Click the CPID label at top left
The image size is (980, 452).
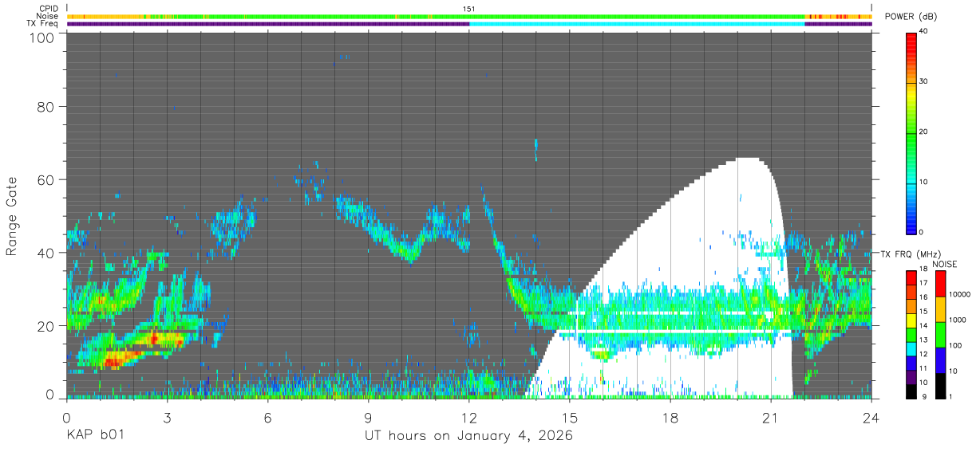pos(49,9)
